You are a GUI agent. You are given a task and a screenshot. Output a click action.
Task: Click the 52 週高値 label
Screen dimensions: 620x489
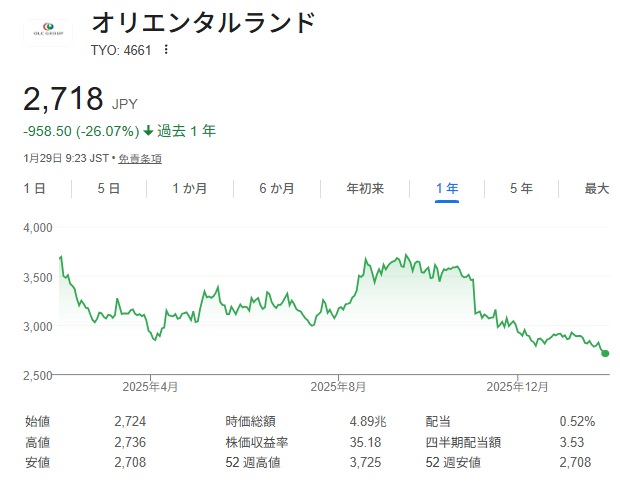tap(253, 462)
